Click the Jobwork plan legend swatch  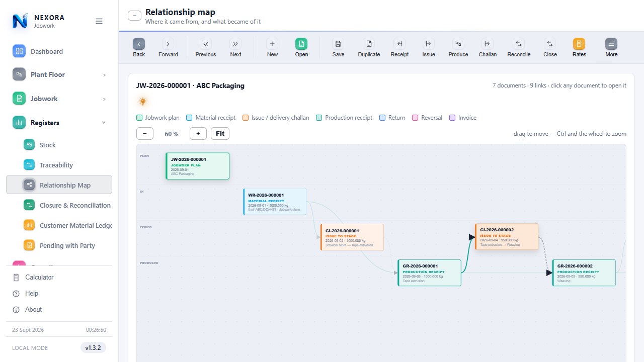139,118
